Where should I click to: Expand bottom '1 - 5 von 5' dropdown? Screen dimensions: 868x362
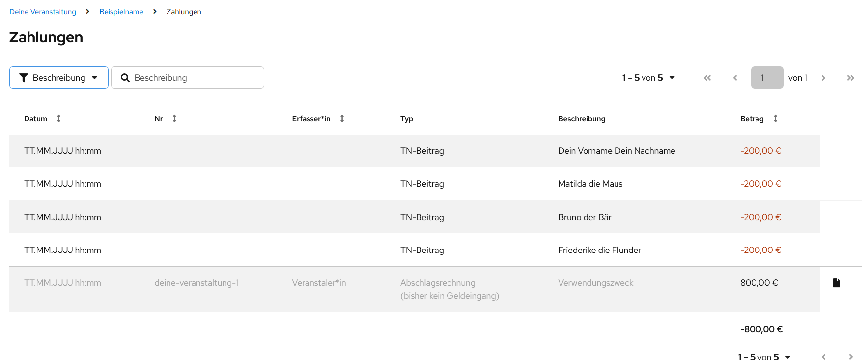(x=764, y=357)
